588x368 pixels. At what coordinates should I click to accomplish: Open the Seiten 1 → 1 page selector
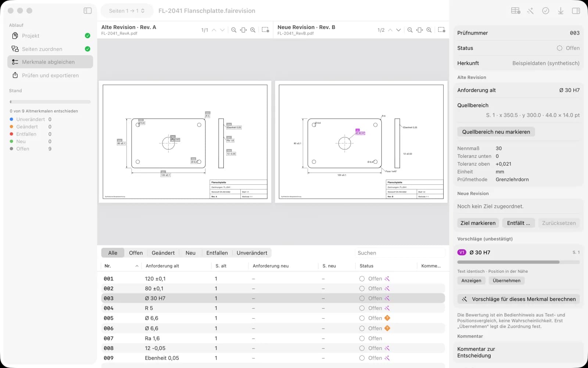[126, 11]
